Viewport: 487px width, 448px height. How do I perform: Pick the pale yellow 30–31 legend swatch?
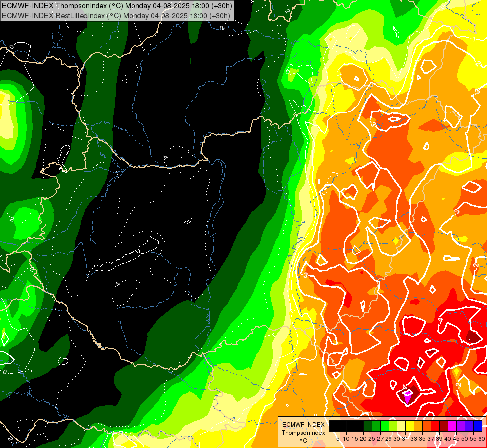pyautogui.click(x=401, y=426)
